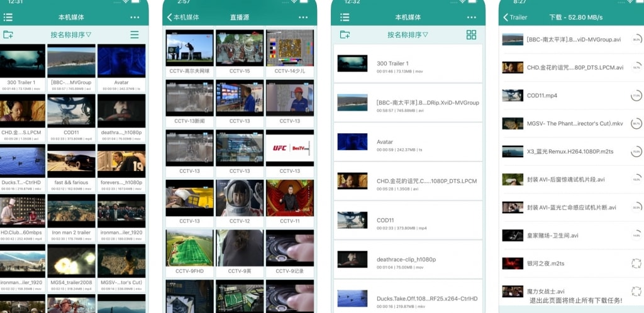Tap progress ring for 封装 AVI-蓝光亡命感应试机片断.avi
Screen dimensions: 644x313
636,207
